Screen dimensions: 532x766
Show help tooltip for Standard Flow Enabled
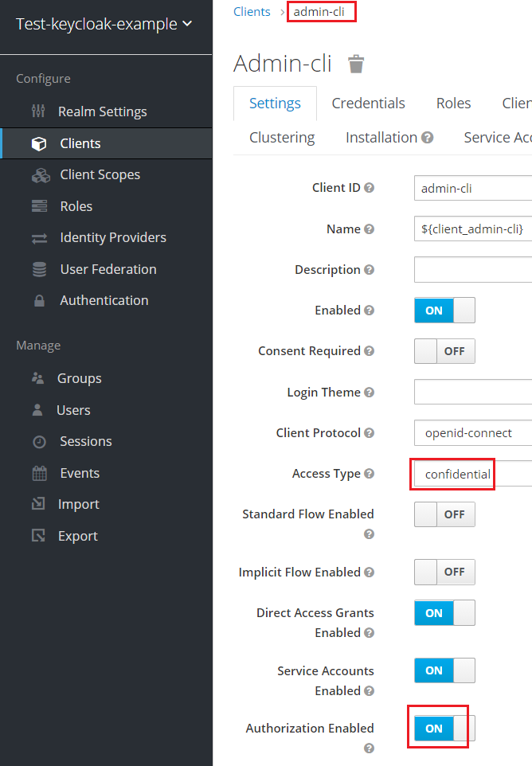click(x=370, y=534)
